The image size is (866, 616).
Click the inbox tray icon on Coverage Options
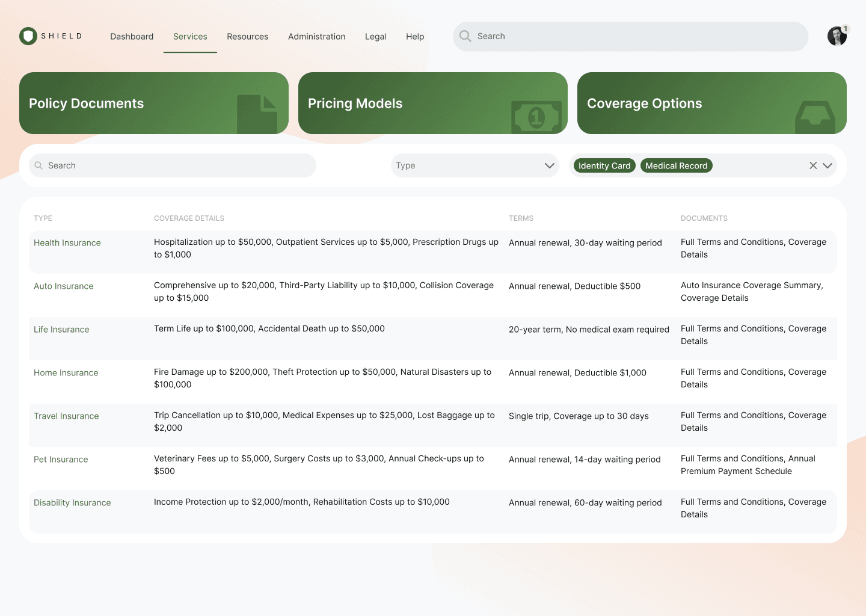815,117
